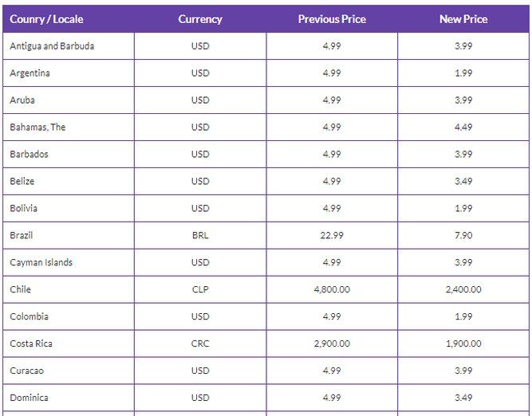Viewport: 532px width, 416px height.
Task: Select the Argentina country cell
Action: coord(30,73)
